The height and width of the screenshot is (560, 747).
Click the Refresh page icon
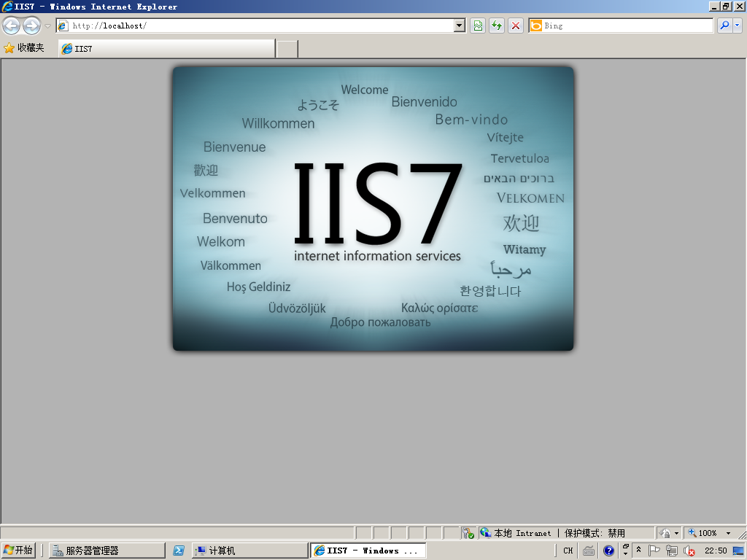pos(496,26)
